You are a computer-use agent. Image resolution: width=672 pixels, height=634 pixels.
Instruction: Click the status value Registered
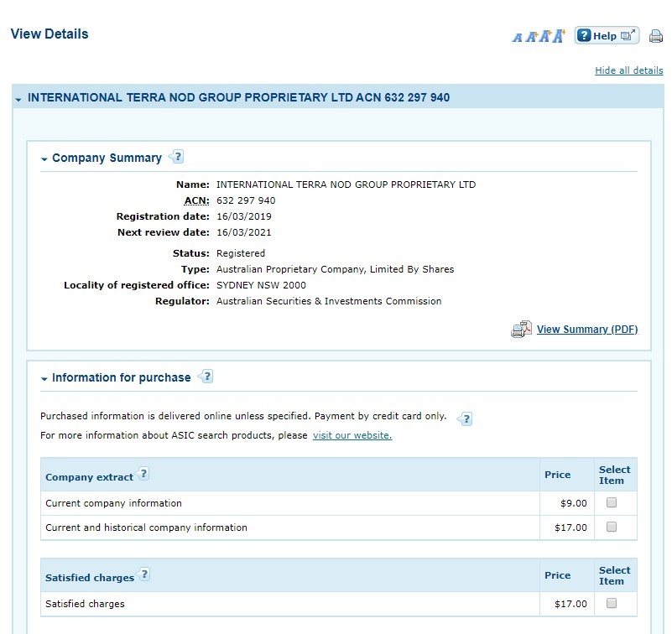point(241,253)
